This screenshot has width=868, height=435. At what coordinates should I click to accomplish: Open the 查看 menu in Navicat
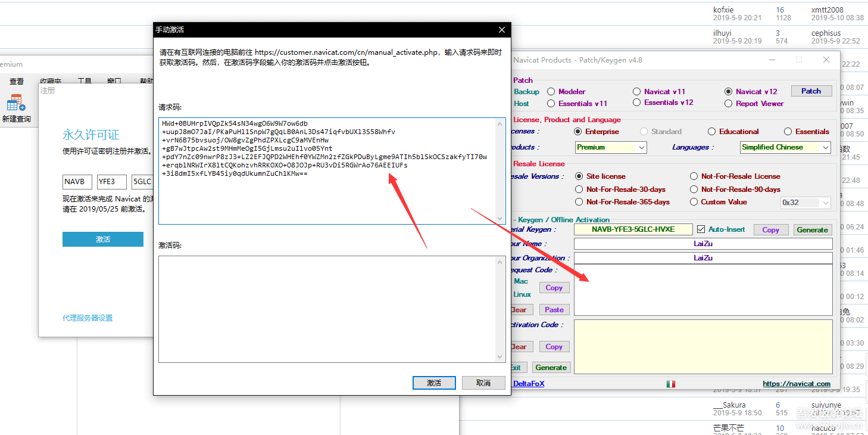pos(17,81)
